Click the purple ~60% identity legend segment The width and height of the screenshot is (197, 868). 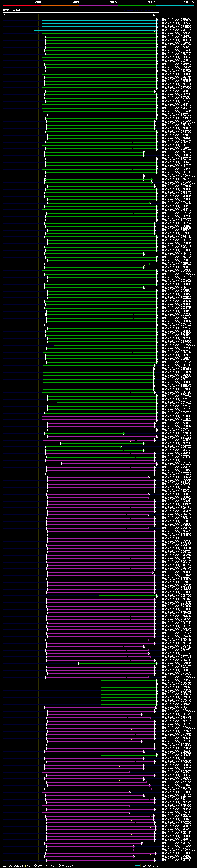point(98,6)
